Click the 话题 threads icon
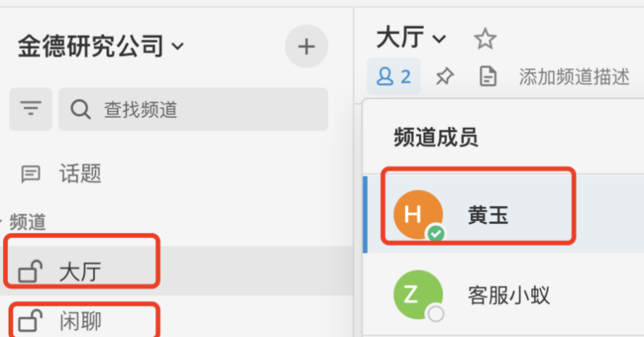 [30, 174]
